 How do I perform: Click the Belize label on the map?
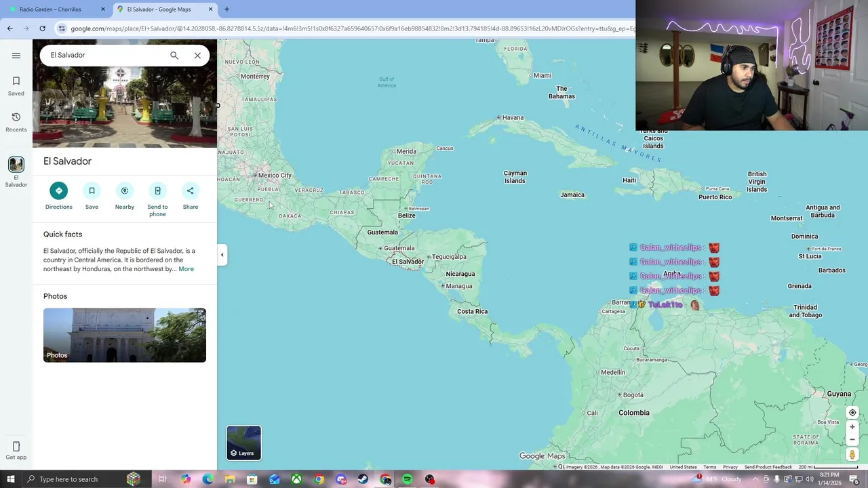coord(407,216)
